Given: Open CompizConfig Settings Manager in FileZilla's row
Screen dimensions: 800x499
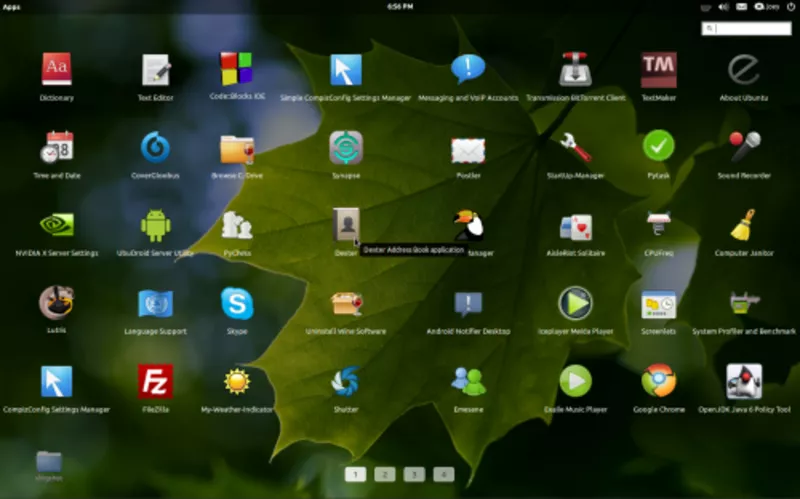Looking at the screenshot, I should (x=57, y=381).
